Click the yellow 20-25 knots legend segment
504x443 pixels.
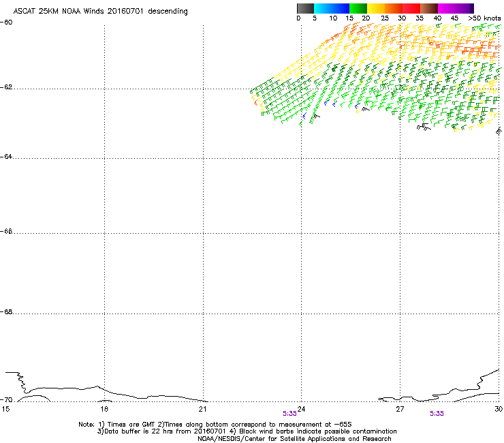pos(376,8)
